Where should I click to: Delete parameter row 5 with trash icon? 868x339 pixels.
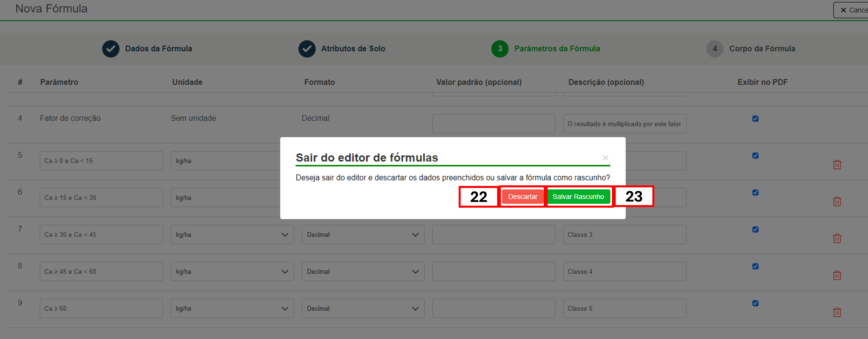pos(837,165)
